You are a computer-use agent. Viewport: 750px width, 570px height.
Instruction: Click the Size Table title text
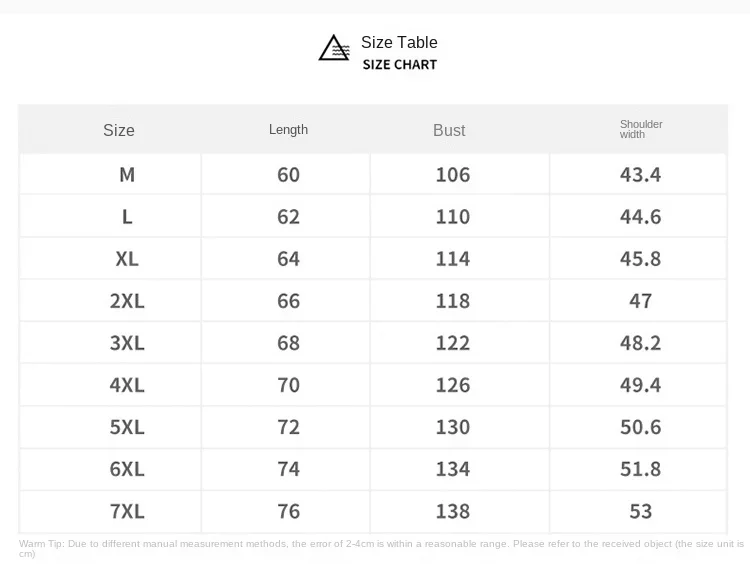click(399, 42)
